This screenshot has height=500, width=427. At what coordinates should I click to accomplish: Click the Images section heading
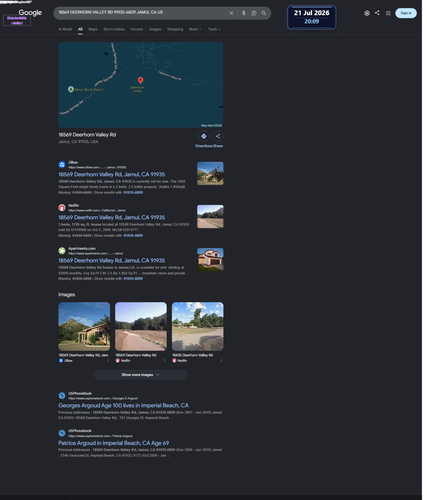point(67,295)
